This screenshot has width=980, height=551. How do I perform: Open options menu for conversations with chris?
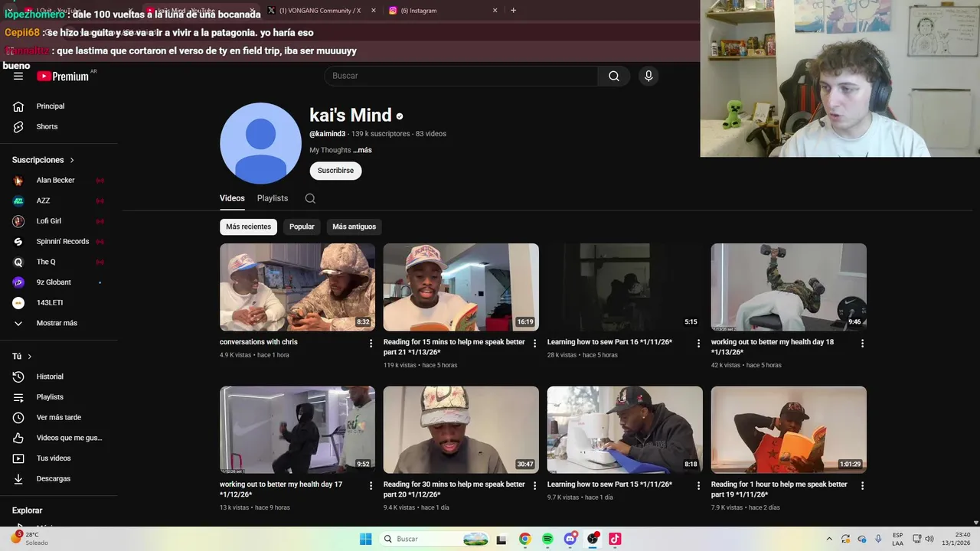coord(371,344)
